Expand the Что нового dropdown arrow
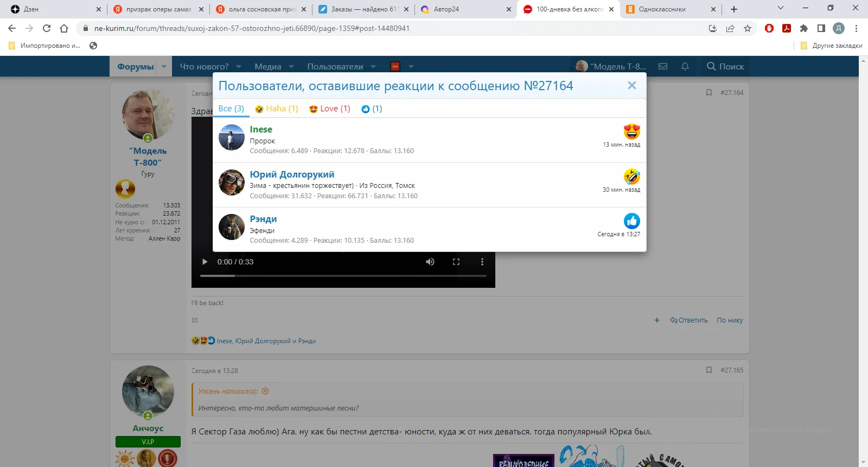The height and width of the screenshot is (467, 868). click(x=239, y=67)
